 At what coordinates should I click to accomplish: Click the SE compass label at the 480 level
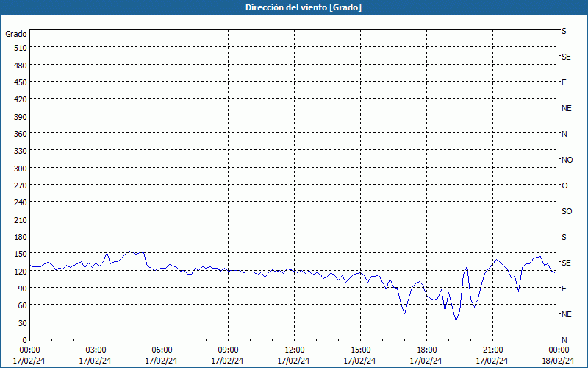coord(566,57)
